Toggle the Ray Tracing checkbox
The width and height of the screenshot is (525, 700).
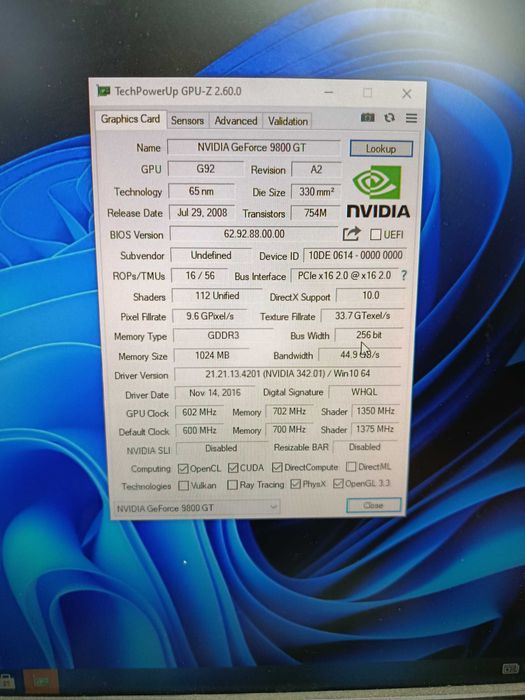click(232, 485)
